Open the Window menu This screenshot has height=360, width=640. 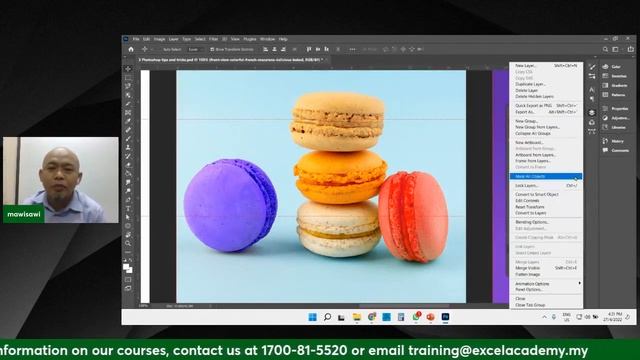tap(267, 39)
